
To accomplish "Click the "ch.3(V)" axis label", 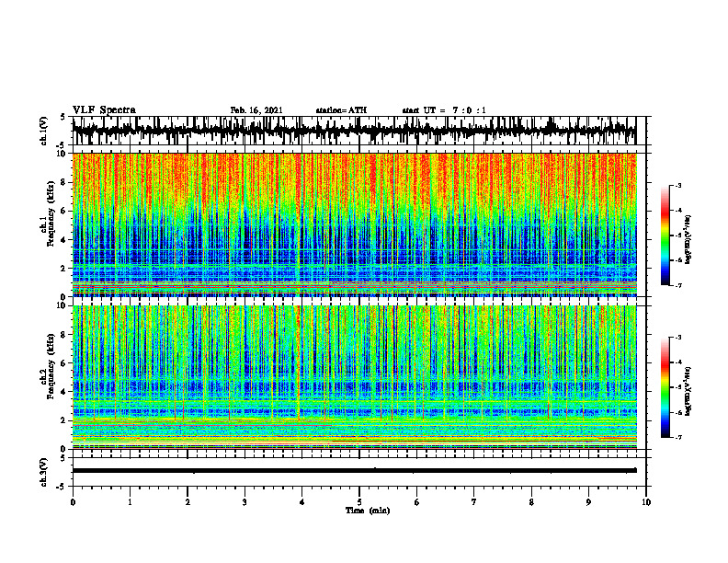I will 44,473.
